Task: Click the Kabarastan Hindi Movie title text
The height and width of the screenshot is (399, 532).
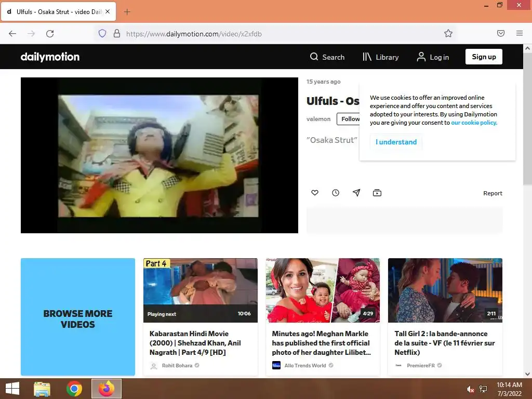Action: [195, 343]
